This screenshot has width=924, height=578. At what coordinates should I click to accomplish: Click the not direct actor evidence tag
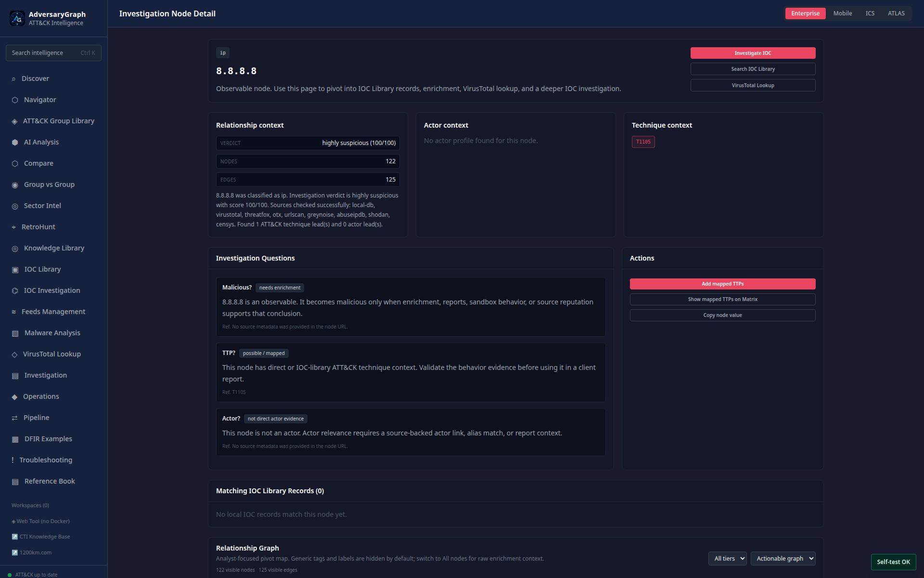pyautogui.click(x=276, y=419)
